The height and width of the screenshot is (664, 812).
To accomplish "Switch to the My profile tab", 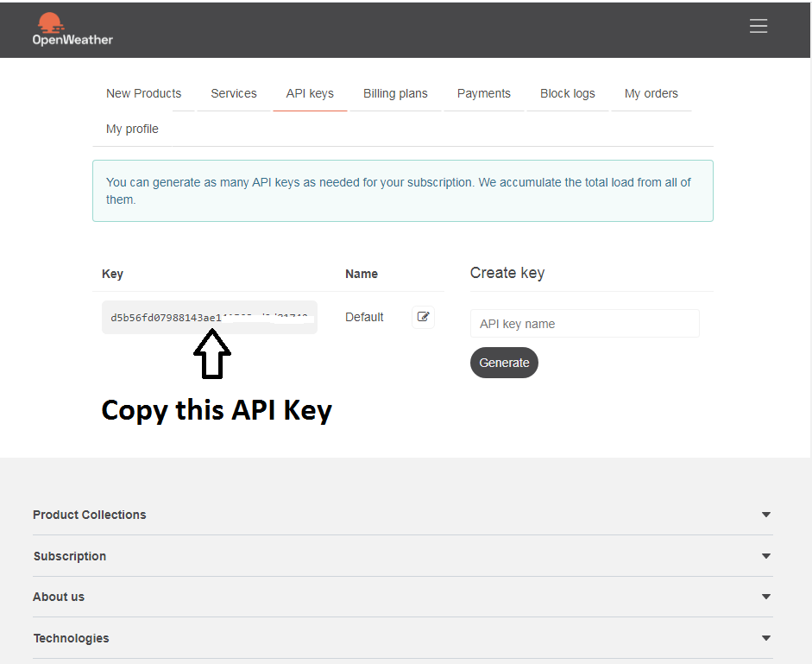I will (132, 129).
